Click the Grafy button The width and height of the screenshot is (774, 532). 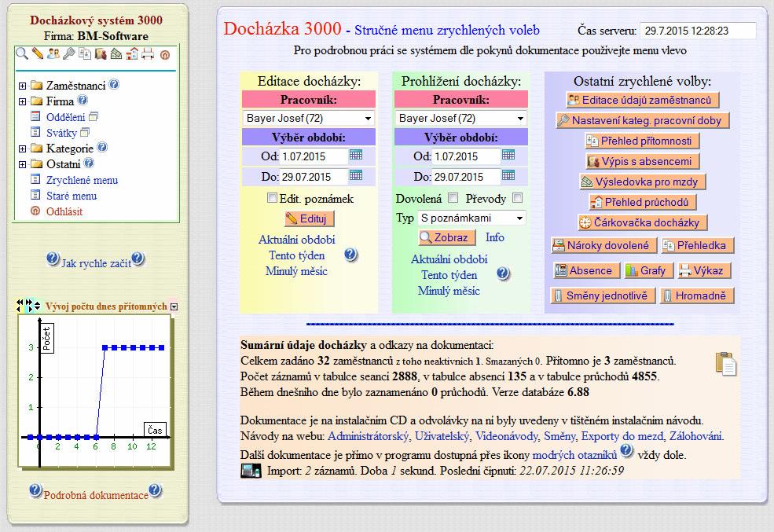click(x=647, y=270)
